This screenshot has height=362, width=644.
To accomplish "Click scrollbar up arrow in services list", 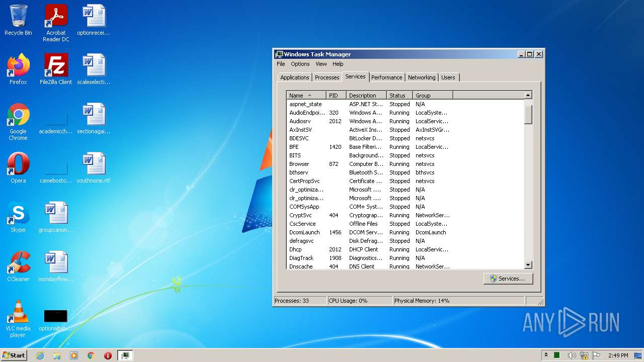I will [x=528, y=95].
